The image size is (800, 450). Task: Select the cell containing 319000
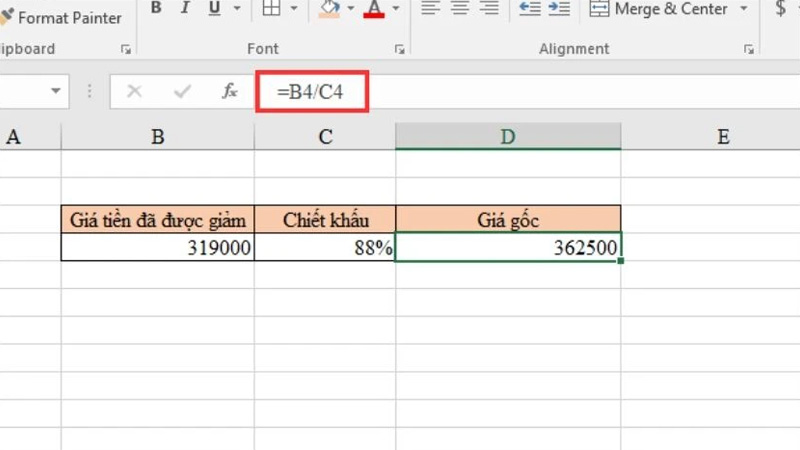(158, 247)
